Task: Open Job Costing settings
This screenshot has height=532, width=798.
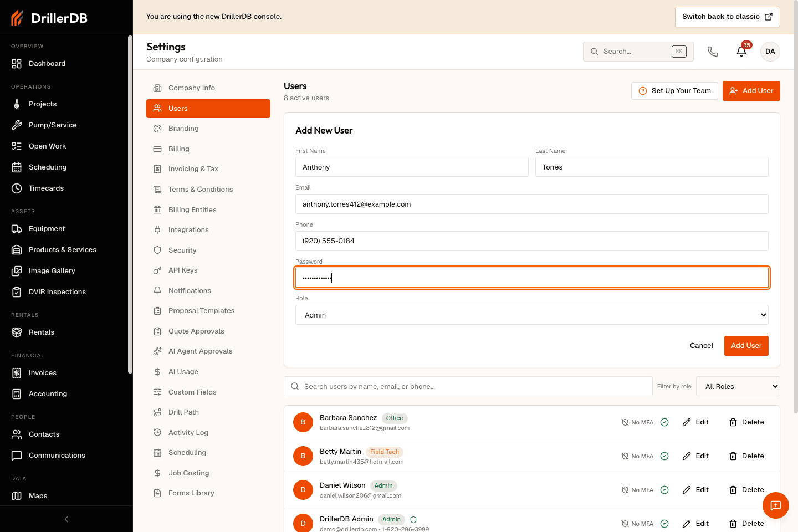Action: point(208,473)
